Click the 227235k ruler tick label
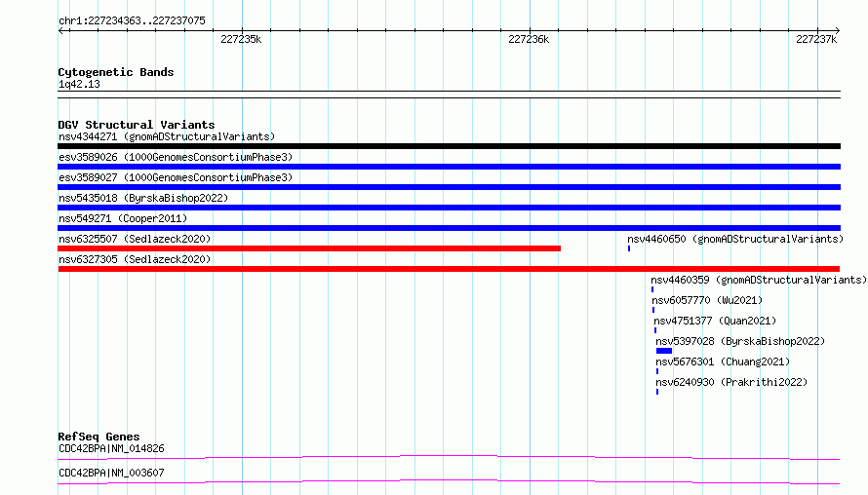 [241, 39]
